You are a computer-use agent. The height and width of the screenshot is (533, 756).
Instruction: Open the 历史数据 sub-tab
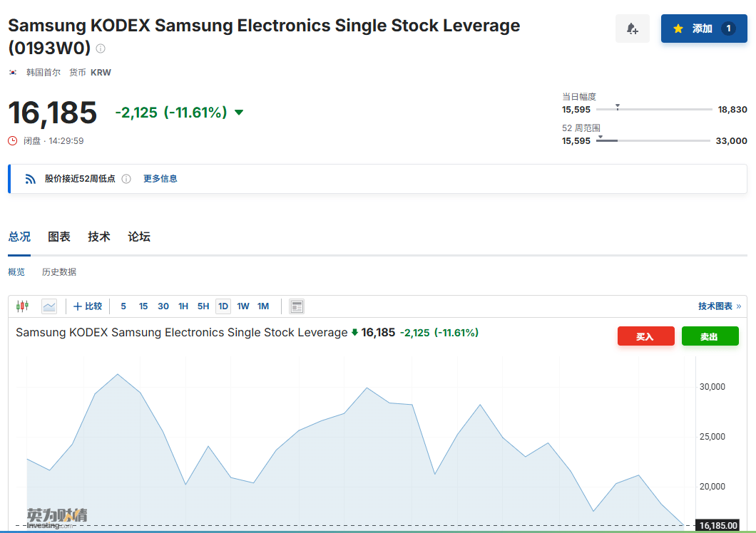pos(58,271)
